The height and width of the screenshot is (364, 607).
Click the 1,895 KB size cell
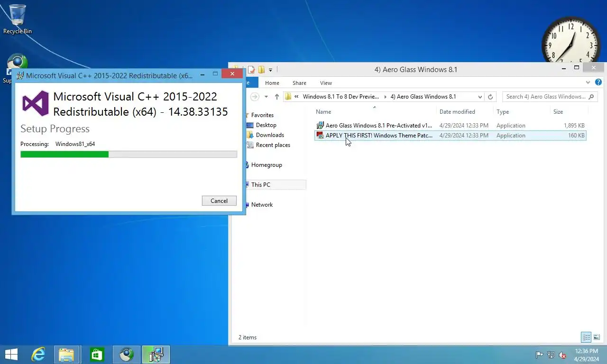coord(574,126)
